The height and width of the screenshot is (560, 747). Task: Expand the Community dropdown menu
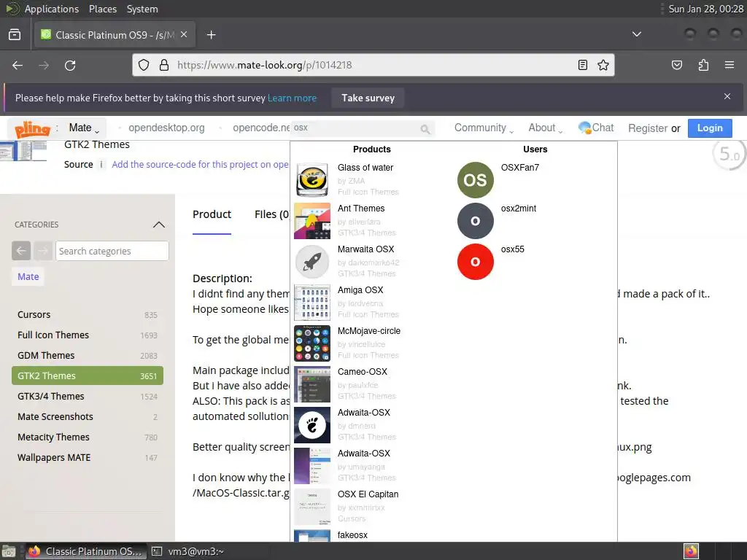[484, 128]
